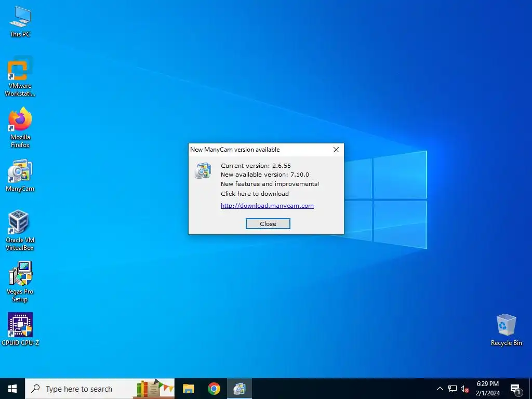
Task: Click the "New available version: 7.10.0" text
Action: [x=264, y=175]
